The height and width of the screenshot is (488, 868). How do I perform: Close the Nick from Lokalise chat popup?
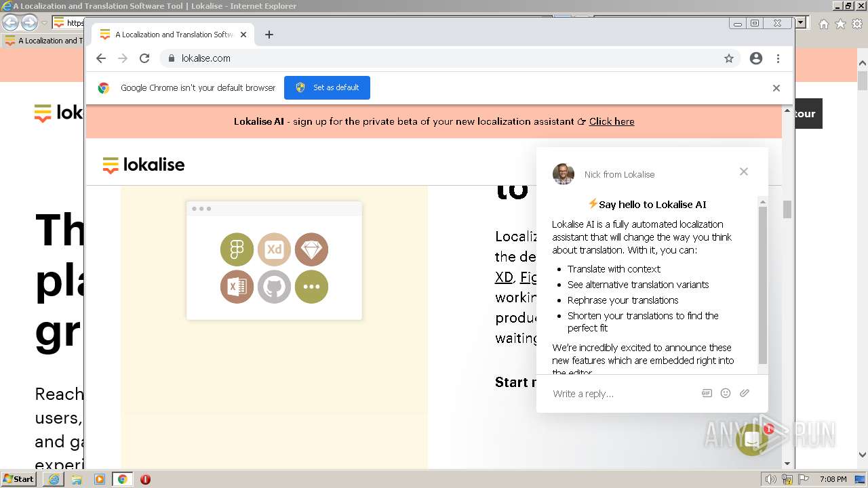(x=744, y=171)
